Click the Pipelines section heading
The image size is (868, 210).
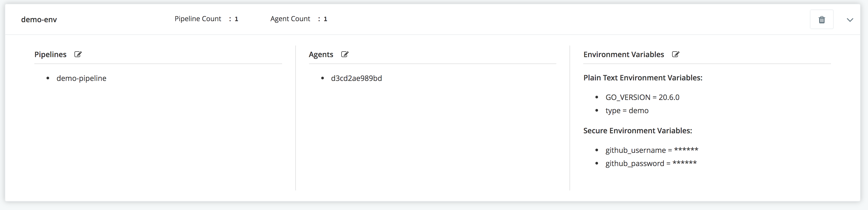coord(50,54)
